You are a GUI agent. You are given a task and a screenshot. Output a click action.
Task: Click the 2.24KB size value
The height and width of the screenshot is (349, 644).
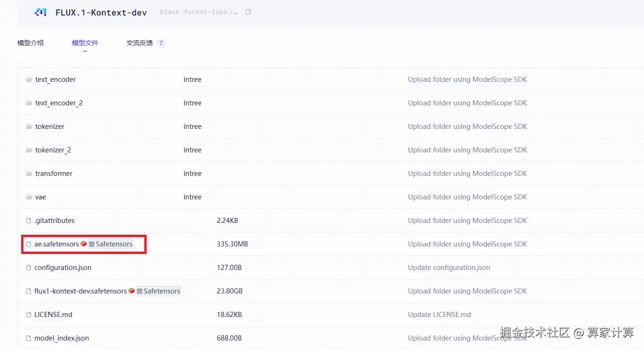[x=228, y=221]
